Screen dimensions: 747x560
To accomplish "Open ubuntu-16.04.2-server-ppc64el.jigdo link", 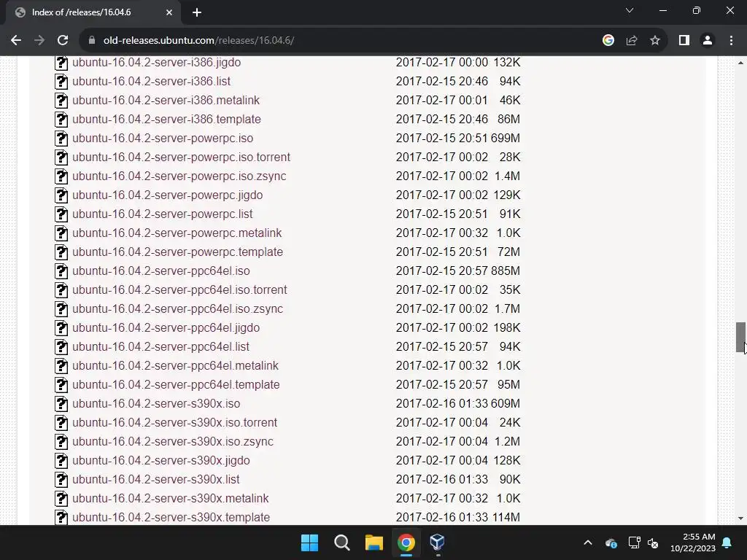I will coord(166,327).
